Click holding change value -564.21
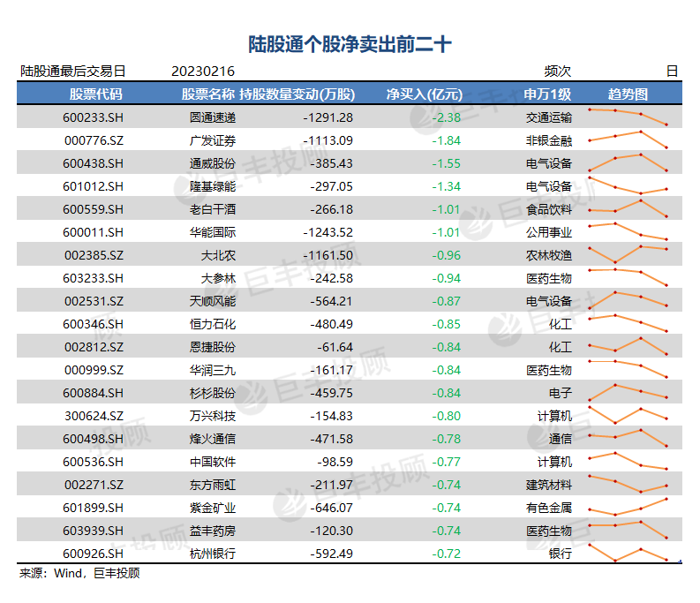Screen dimensions: 700x603 point(332,301)
